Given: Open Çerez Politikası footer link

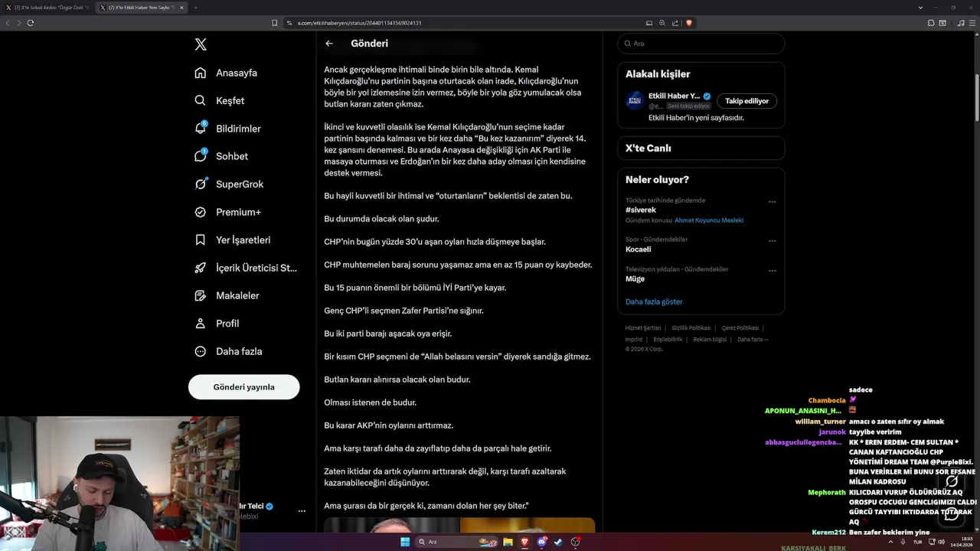Looking at the screenshot, I should (x=740, y=328).
